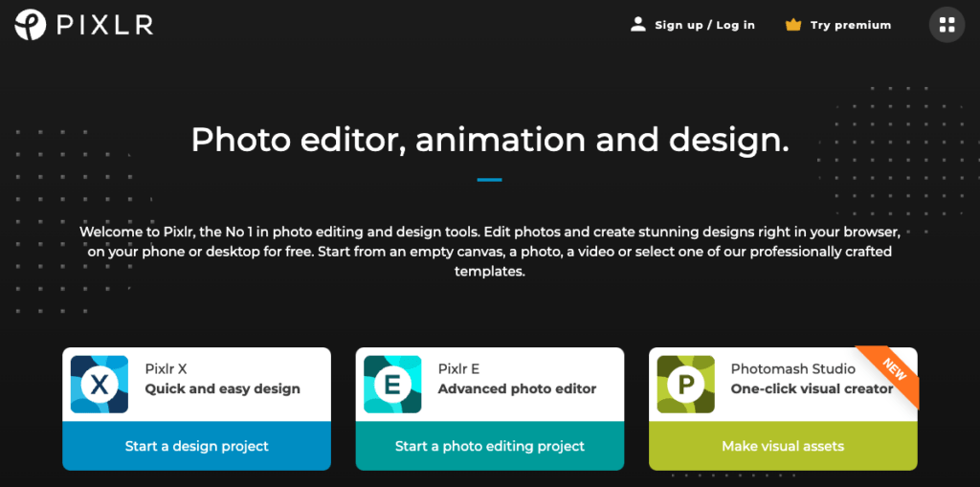Image resolution: width=980 pixels, height=487 pixels.
Task: Click the 'Pixlr X' title text
Action: coord(166,369)
